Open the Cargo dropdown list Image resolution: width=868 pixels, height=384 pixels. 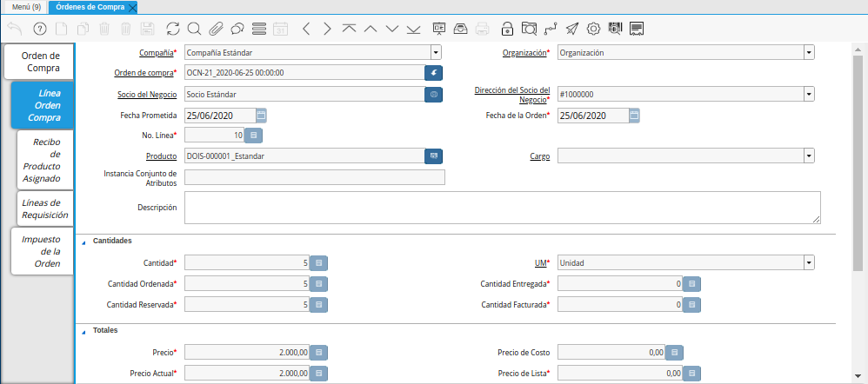coord(809,156)
